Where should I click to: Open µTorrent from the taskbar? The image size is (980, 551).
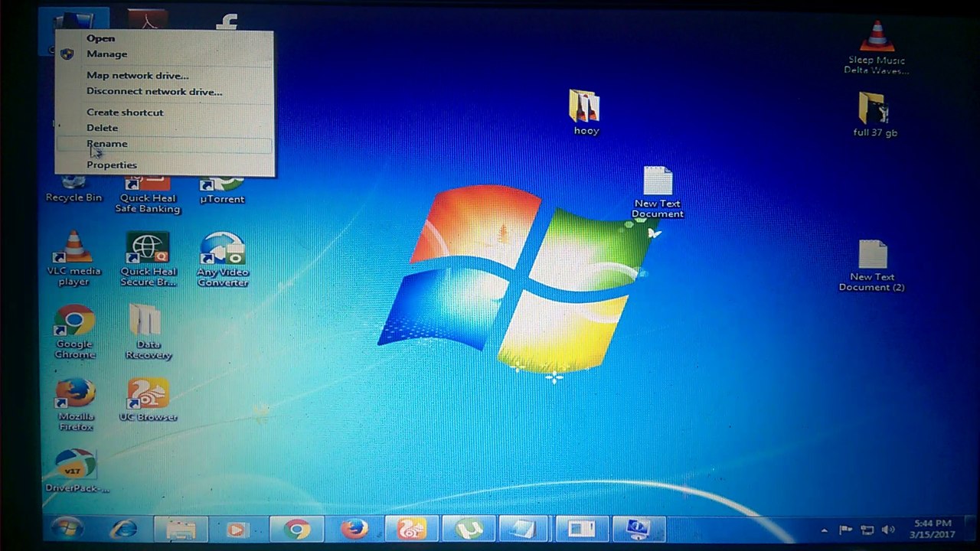click(x=469, y=529)
